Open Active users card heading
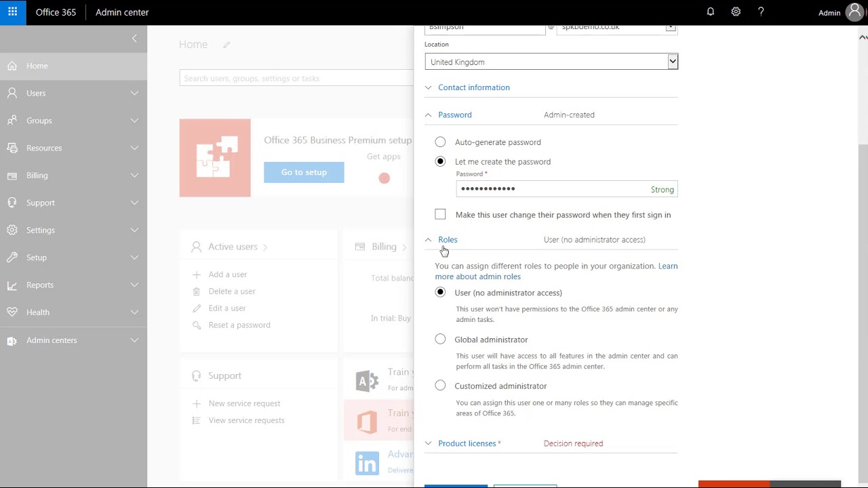Viewport: 868px width, 488px height. pos(233,247)
